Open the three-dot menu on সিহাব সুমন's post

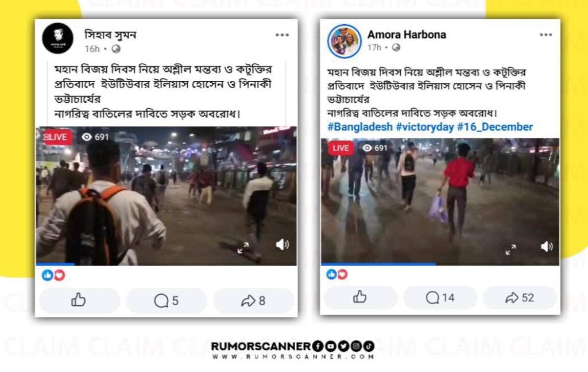pos(282,35)
